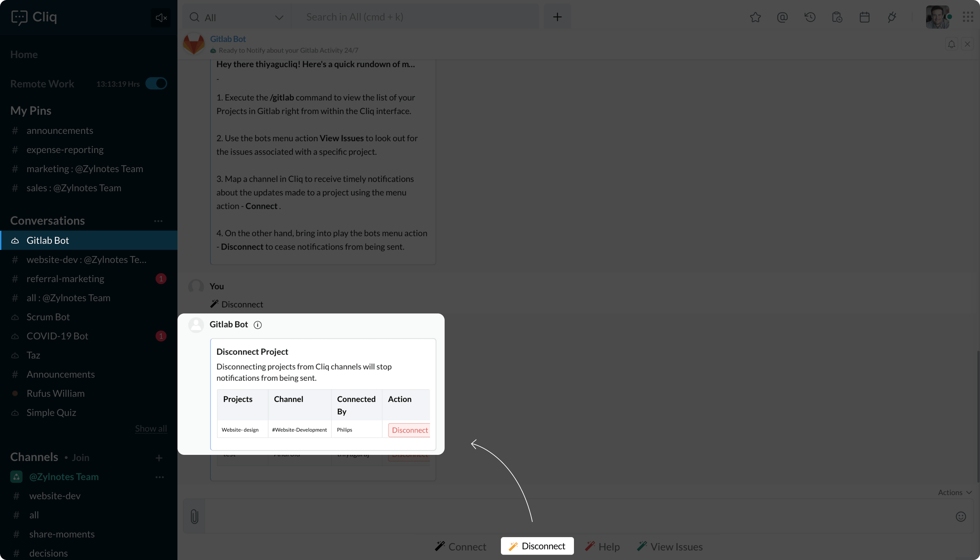980x560 pixels.
Task: Toggle the notification bell for Gitlab Bot
Action: (x=952, y=44)
